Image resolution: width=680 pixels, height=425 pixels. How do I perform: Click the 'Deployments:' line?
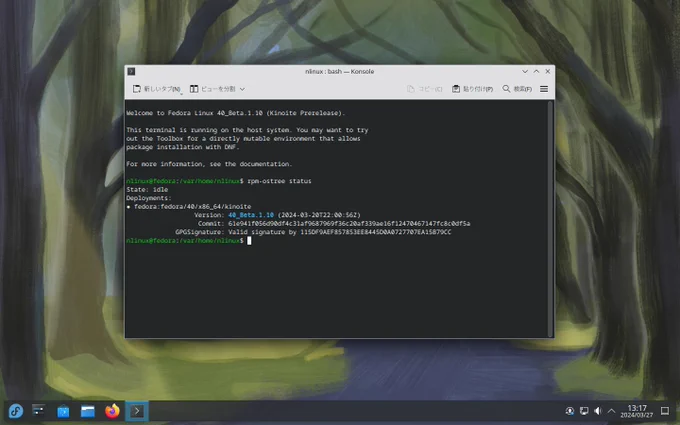(x=149, y=198)
